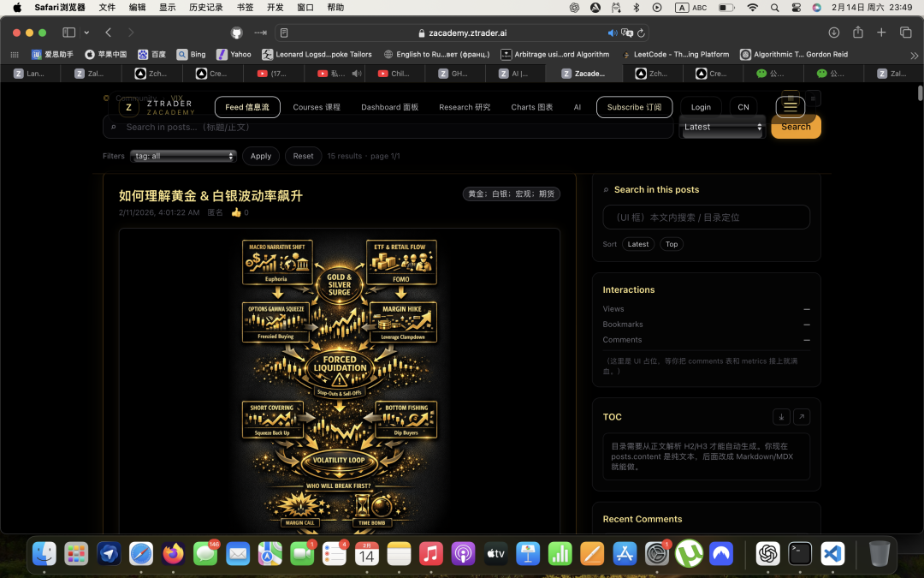Click the TOC expand arrow icon
Screen dimensions: 924x578
click(x=802, y=417)
